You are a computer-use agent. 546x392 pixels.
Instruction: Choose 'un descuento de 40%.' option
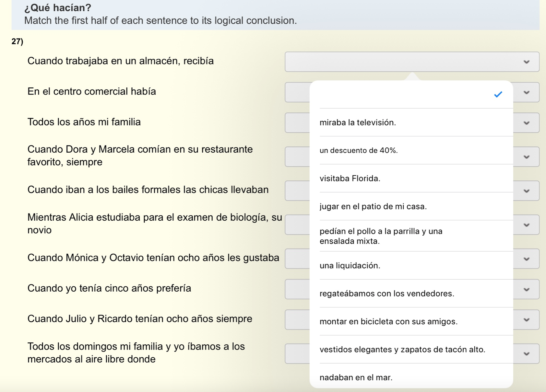point(359,150)
